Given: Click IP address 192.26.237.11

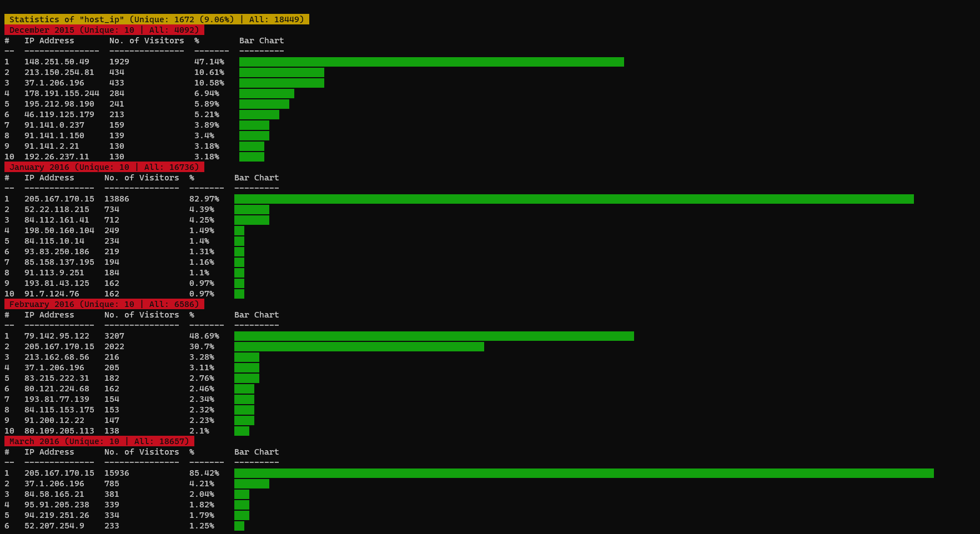Looking at the screenshot, I should 57,157.
